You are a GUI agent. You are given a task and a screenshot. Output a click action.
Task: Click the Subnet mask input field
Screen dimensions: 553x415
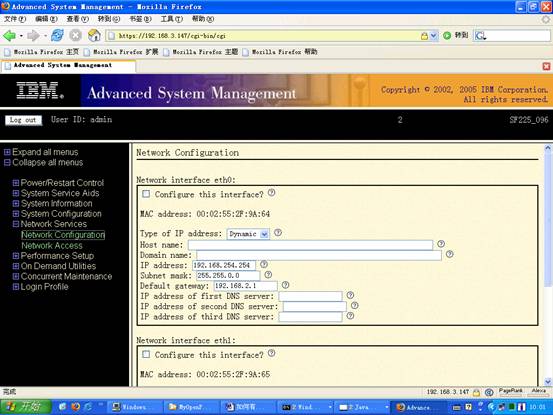pyautogui.click(x=228, y=275)
